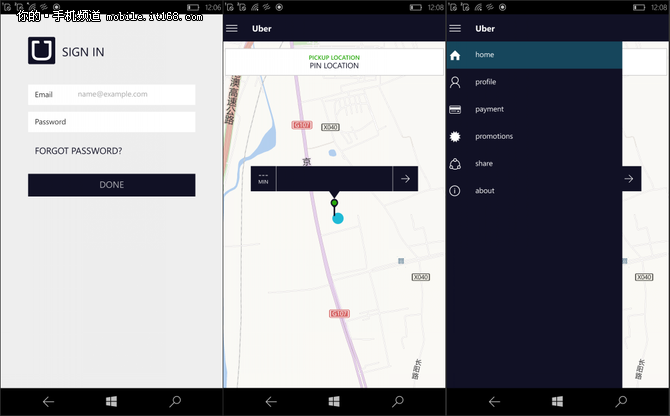Click the home icon in the side menu
Image resolution: width=670 pixels, height=416 pixels.
pyautogui.click(x=456, y=55)
